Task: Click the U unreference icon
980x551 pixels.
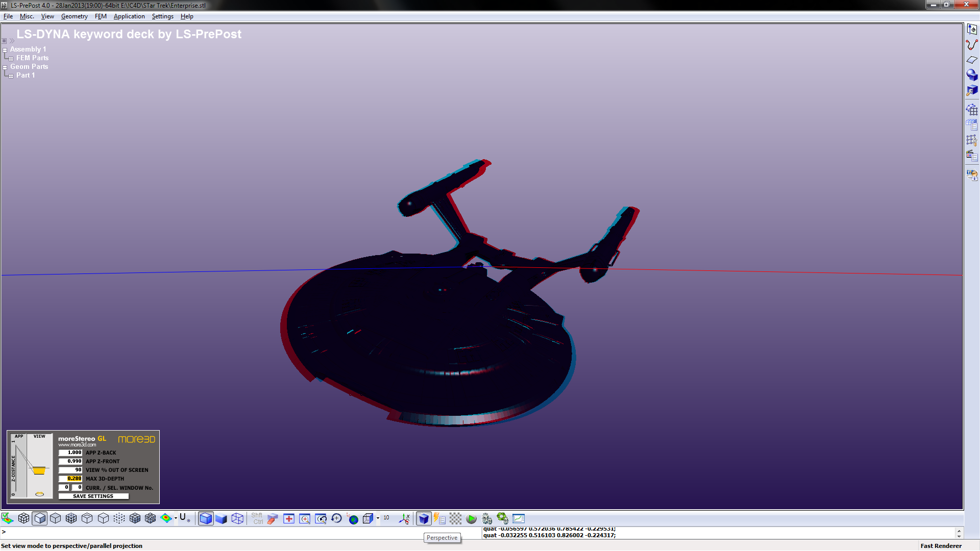Action: click(x=184, y=518)
